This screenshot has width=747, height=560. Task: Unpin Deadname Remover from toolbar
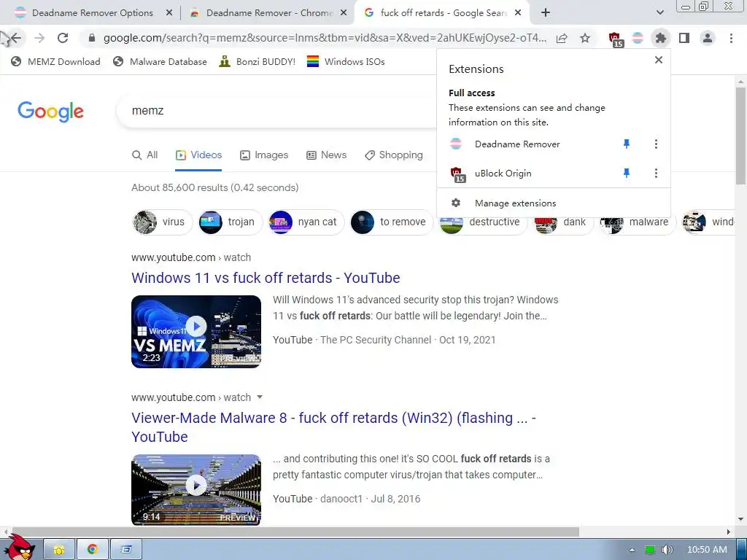point(627,144)
